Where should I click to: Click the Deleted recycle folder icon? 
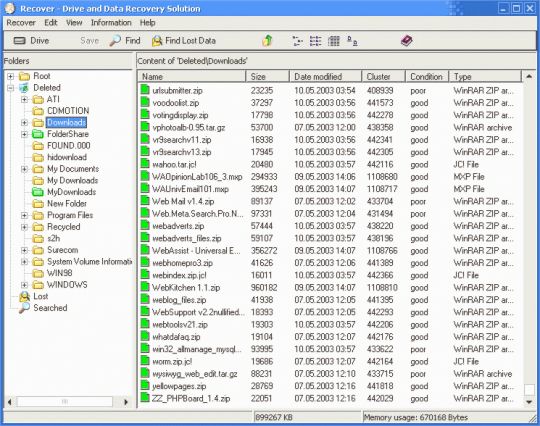[24, 88]
